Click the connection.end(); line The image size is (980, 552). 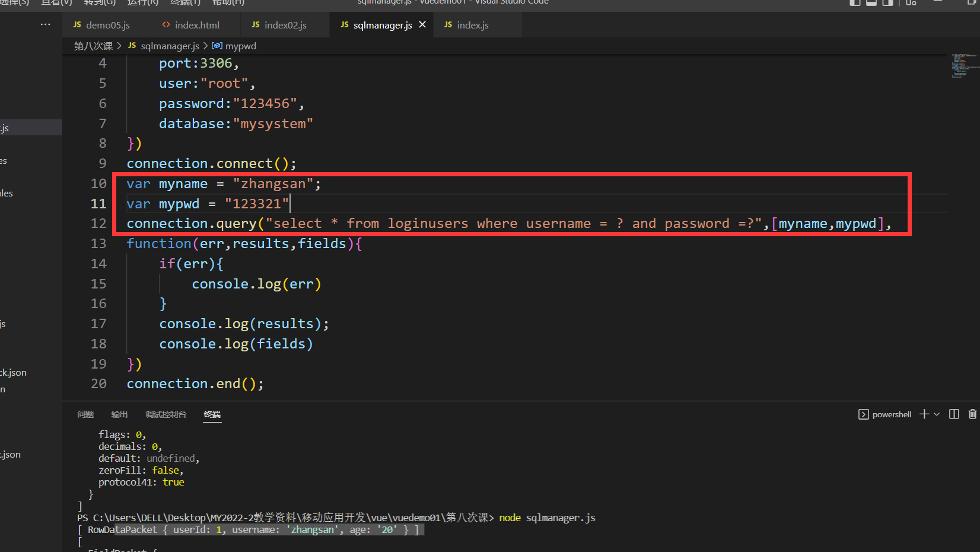195,383
